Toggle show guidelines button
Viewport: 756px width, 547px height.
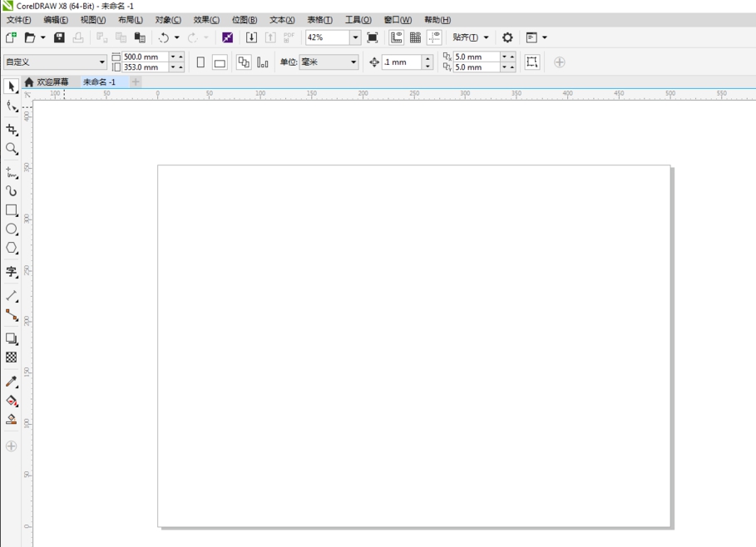pos(434,37)
